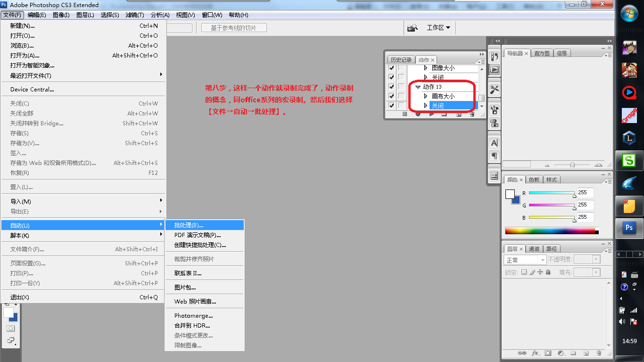Switch to the 历史记录 tab
The height and width of the screenshot is (362, 644).
point(401,60)
